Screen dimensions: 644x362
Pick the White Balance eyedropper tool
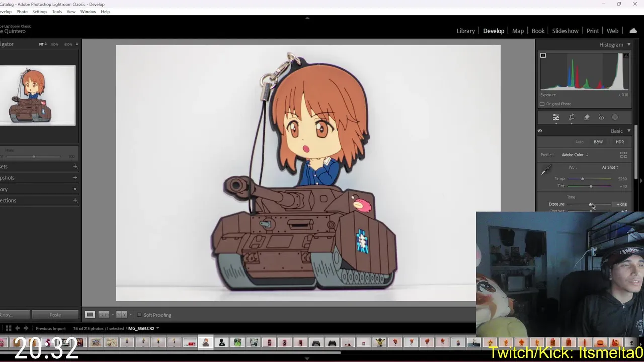coord(546,170)
